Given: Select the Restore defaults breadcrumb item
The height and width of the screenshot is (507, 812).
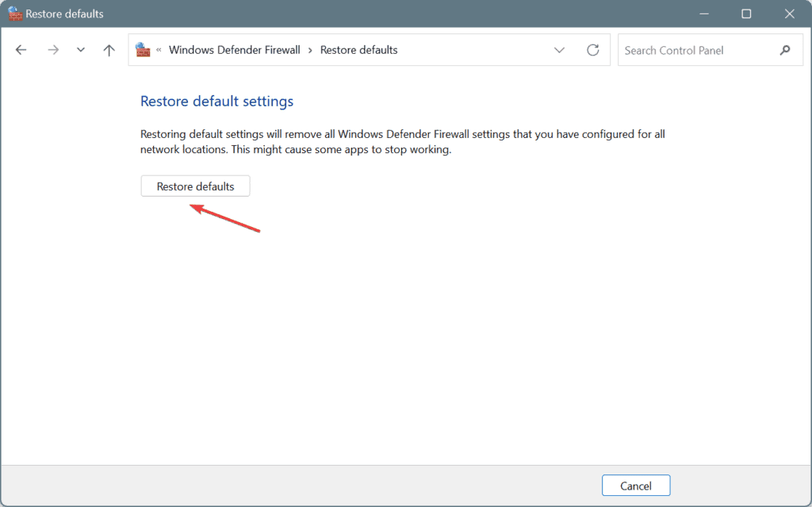Looking at the screenshot, I should 359,50.
